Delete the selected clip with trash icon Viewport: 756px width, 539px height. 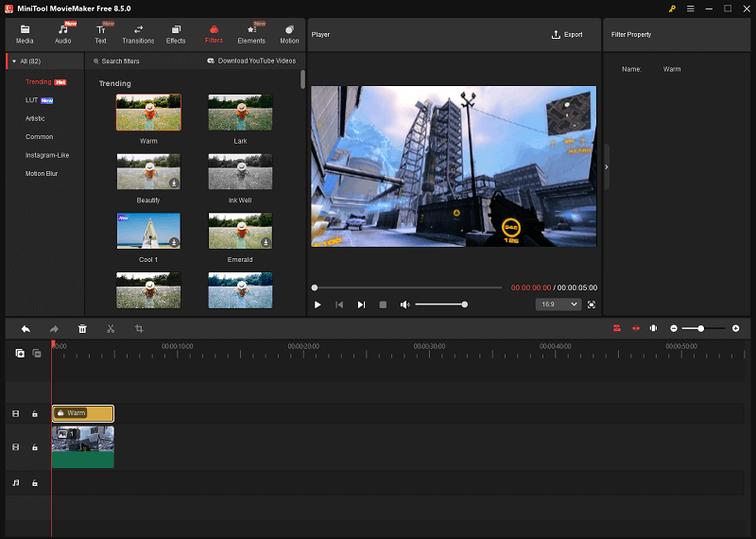pyautogui.click(x=82, y=329)
